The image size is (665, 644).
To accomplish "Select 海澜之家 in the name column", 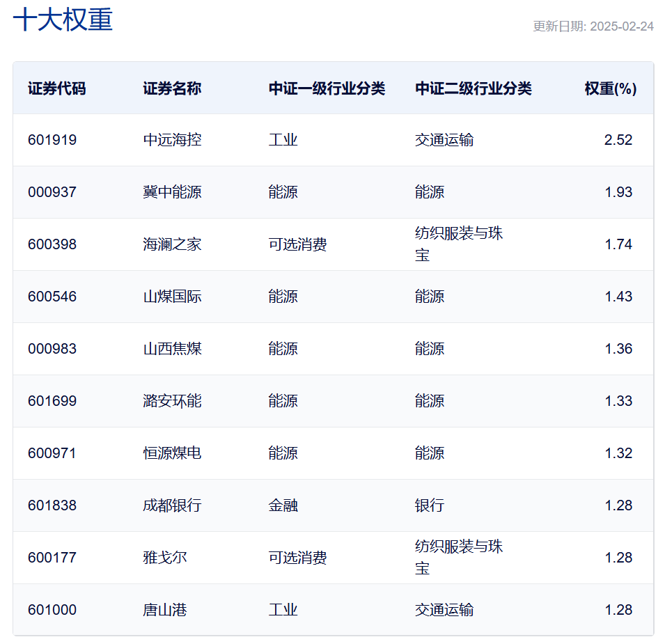I will click(x=172, y=244).
